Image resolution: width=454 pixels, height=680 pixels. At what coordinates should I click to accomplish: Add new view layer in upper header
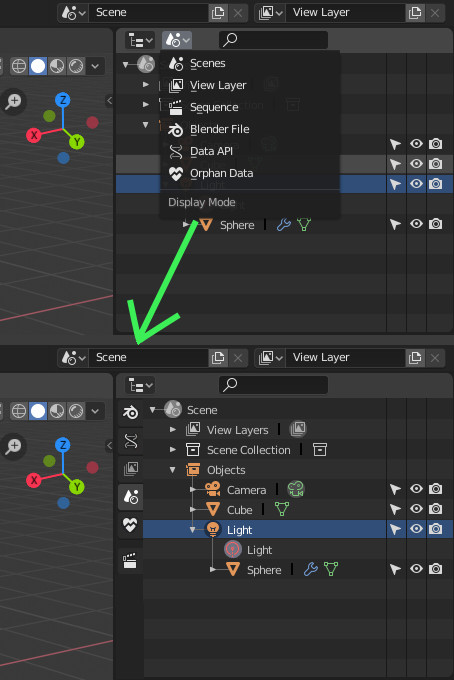tap(415, 13)
